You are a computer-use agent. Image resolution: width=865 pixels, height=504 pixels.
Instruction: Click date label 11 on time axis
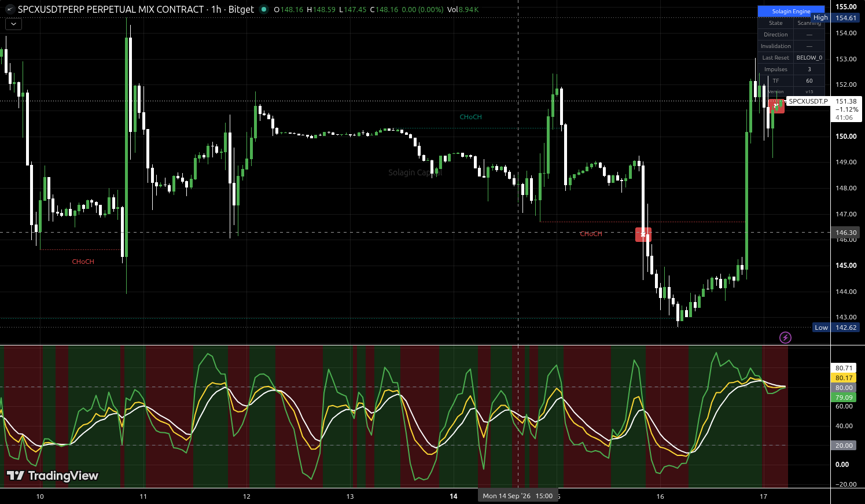(143, 496)
